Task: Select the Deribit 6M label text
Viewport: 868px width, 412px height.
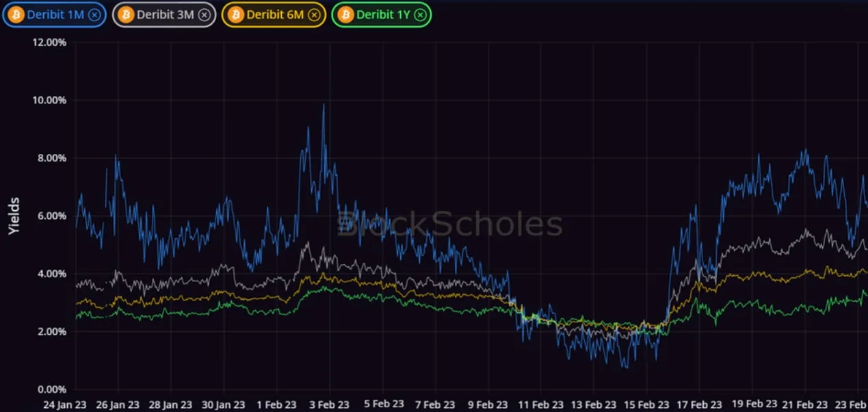Action: pyautogui.click(x=275, y=14)
